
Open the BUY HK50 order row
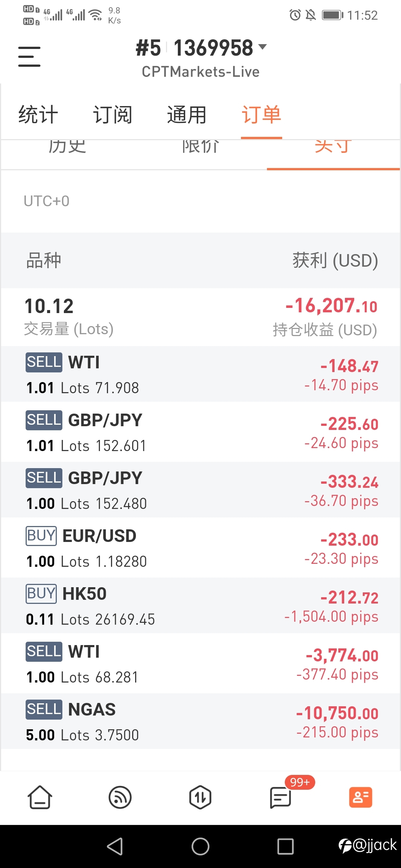[x=200, y=606]
